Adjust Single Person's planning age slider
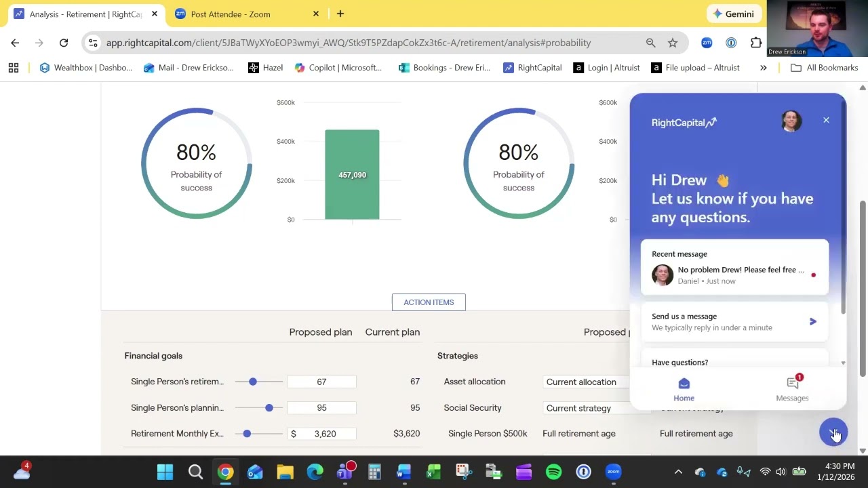Image resolution: width=868 pixels, height=488 pixels. pyautogui.click(x=269, y=408)
